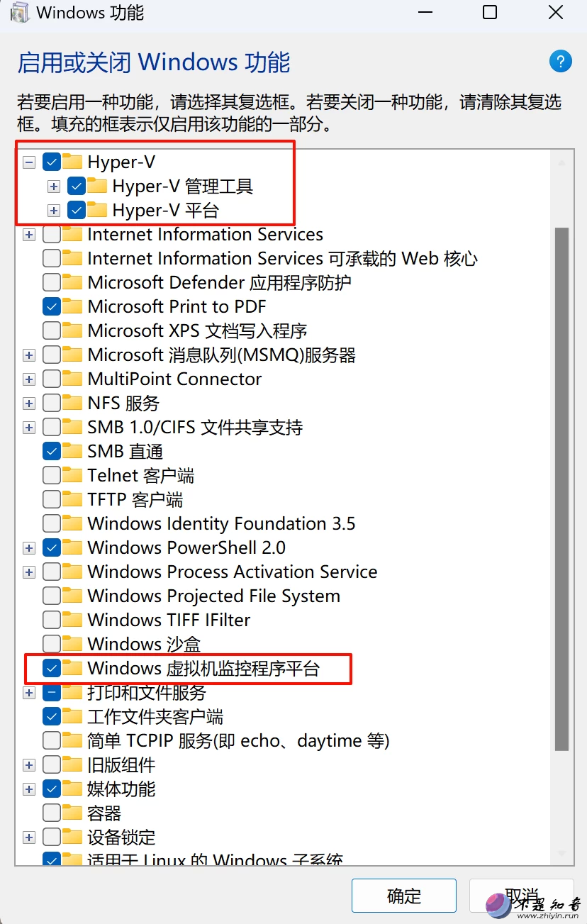This screenshot has height=924, width=587.
Task: Expand the NFS 服务 node
Action: tap(29, 403)
